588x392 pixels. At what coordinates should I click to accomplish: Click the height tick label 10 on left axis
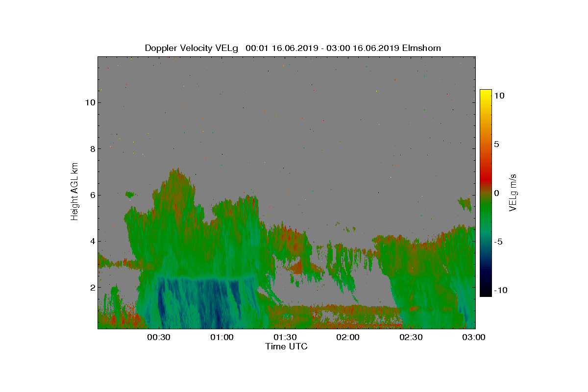[x=90, y=102]
